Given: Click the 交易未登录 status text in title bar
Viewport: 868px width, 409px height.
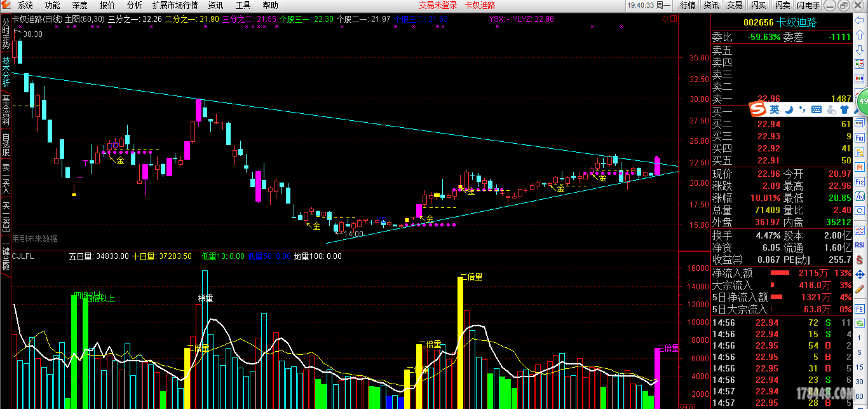Looking at the screenshot, I should click(x=438, y=5).
